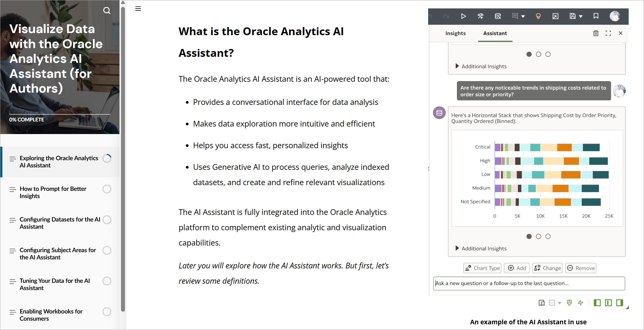The height and width of the screenshot is (330, 644).
Task: Expand Additional Insights under the stacked chart
Action: click(x=481, y=249)
